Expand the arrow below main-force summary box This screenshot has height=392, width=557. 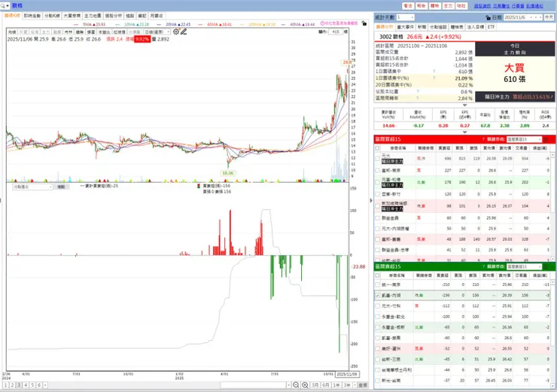[464, 105]
